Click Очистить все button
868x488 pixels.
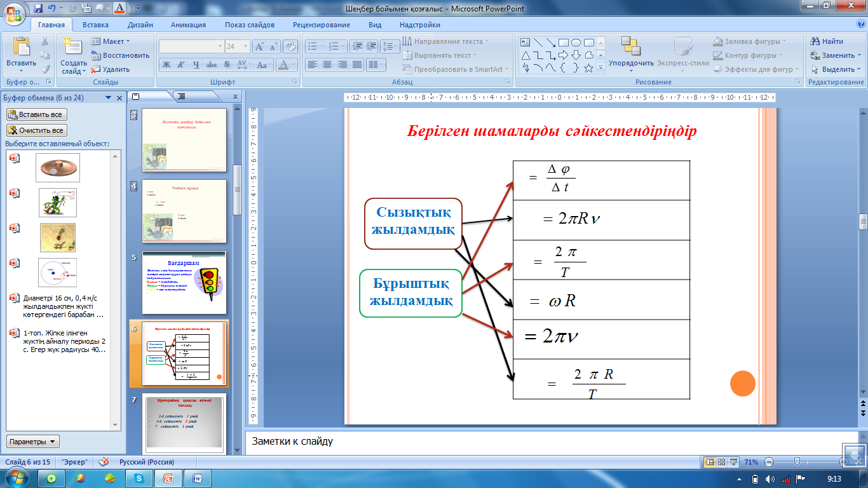point(36,130)
